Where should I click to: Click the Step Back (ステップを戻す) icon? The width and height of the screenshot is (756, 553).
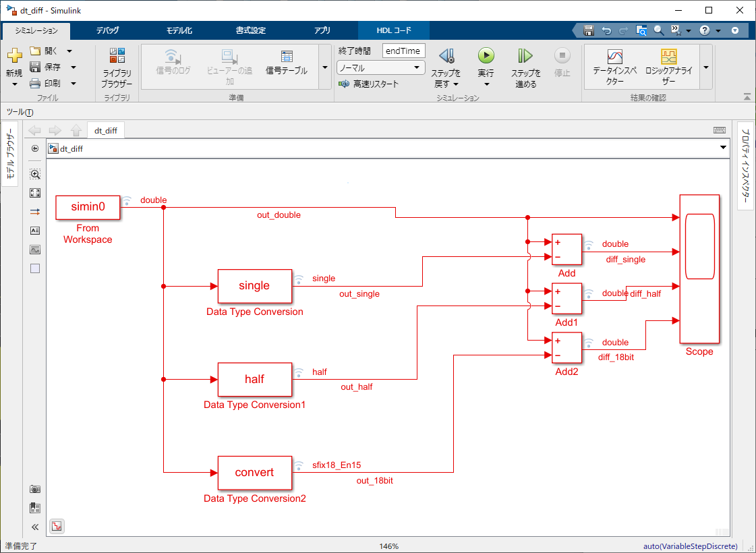tap(446, 56)
